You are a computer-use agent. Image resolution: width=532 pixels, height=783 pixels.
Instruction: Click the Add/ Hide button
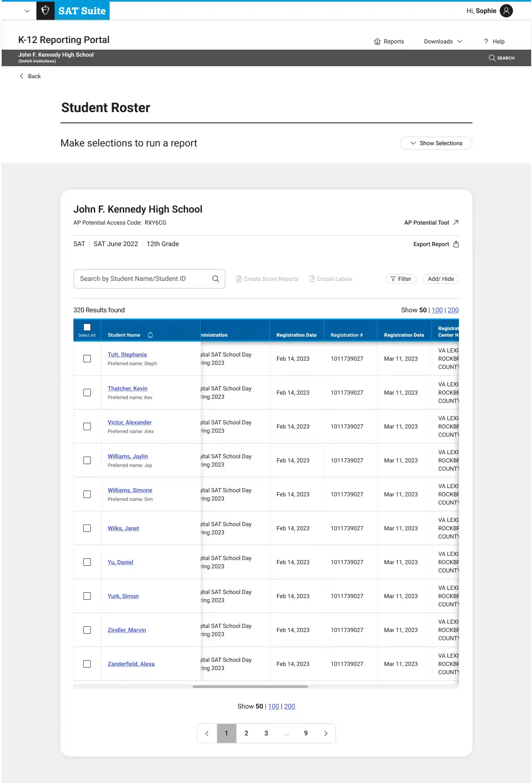(x=441, y=279)
